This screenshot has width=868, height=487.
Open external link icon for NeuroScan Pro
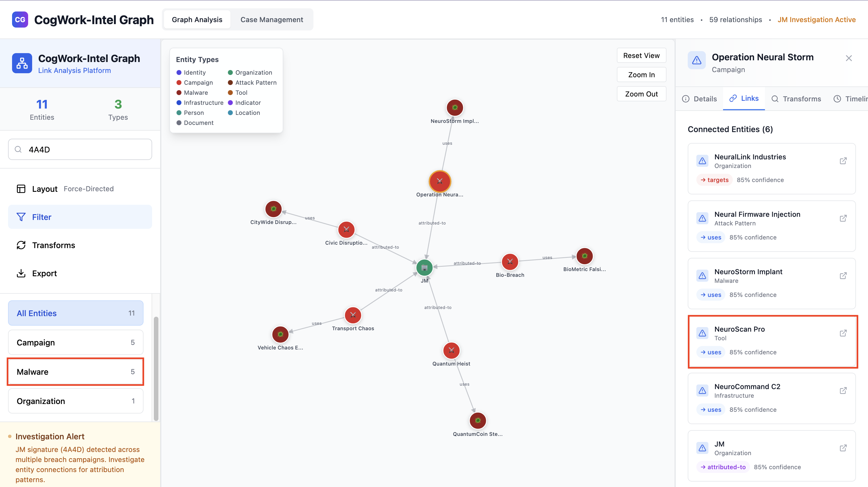[x=843, y=333]
